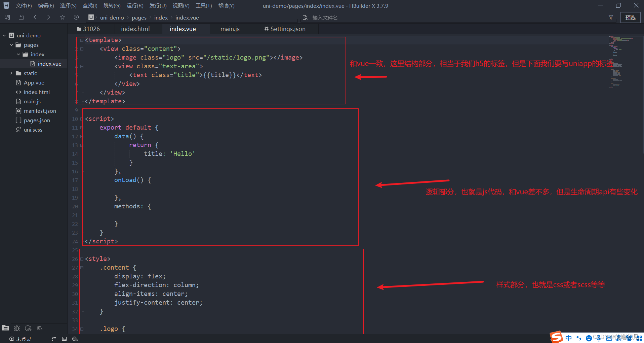The height and width of the screenshot is (343, 644).
Task: Open the 选择(S) menu
Action: coord(68,6)
